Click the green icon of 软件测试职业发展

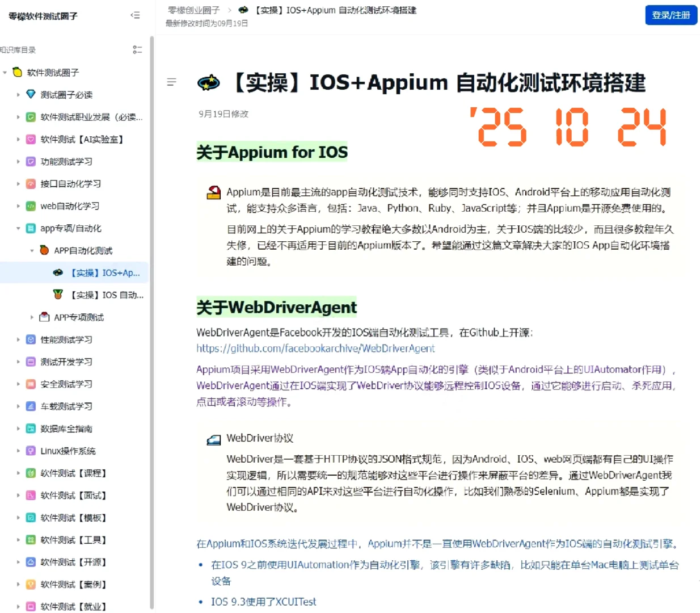coord(31,117)
